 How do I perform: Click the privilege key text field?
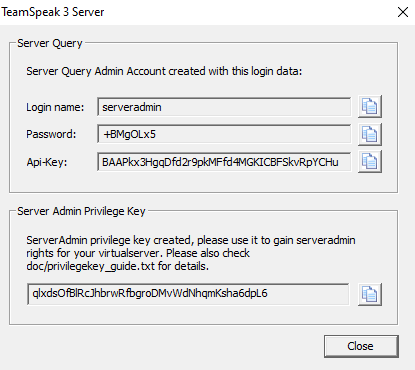[x=188, y=294]
